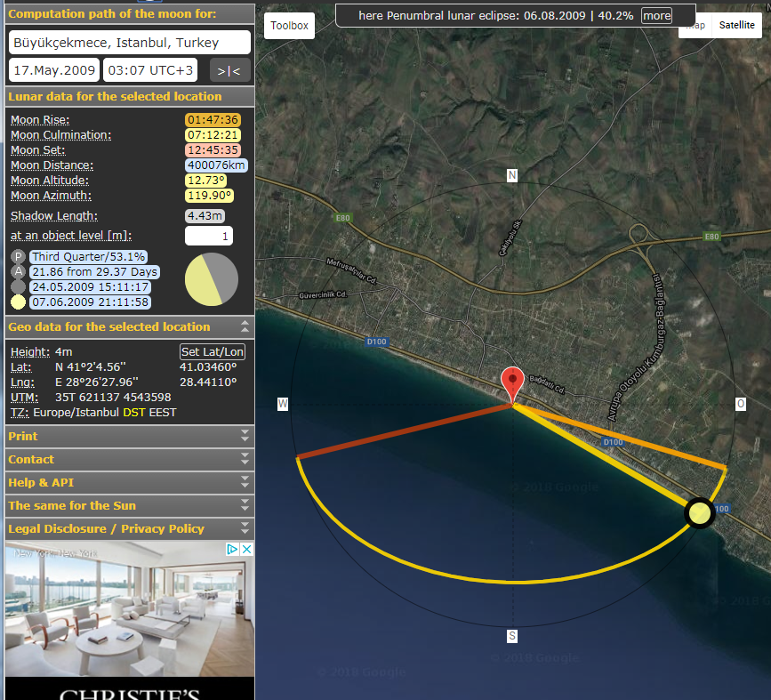This screenshot has height=700, width=771.
Task: Click the apogee 'A' circle icon
Action: [x=18, y=271]
